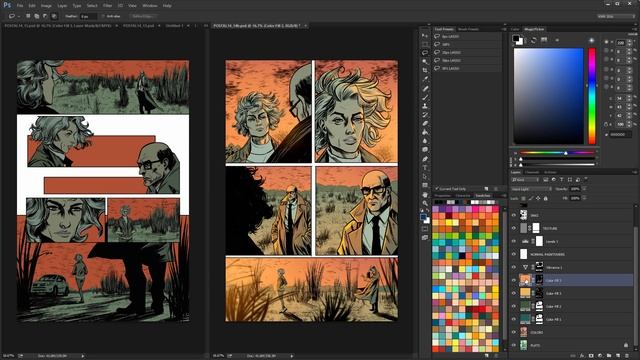
Task: Click the Feather input field
Action: (x=88, y=16)
